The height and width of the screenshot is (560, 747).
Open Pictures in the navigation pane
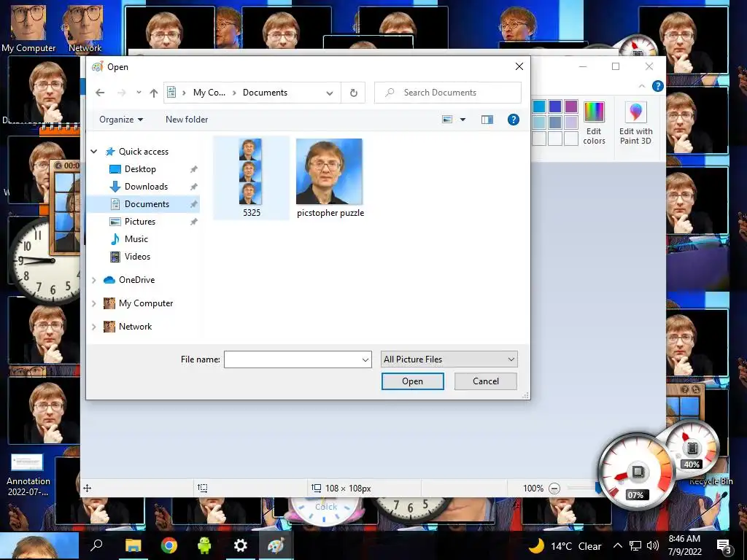point(139,222)
